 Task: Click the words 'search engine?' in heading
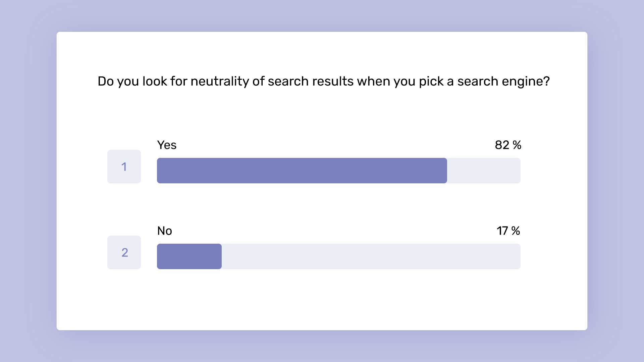(503, 81)
